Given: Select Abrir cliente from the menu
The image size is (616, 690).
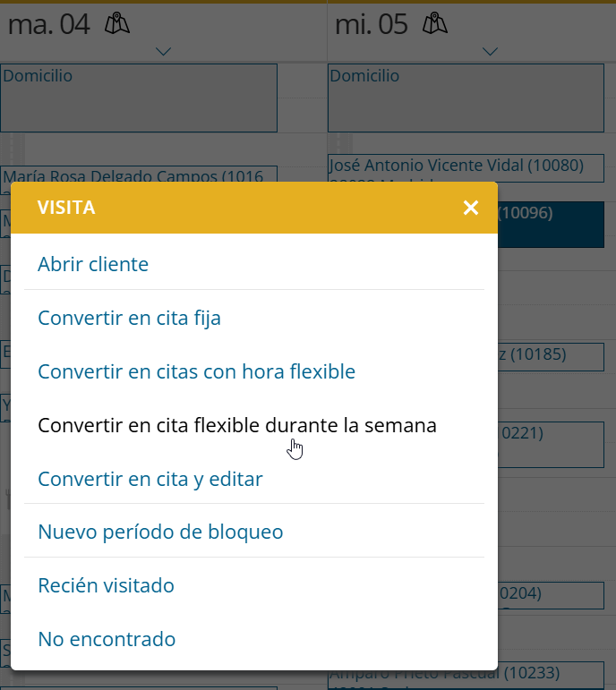Looking at the screenshot, I should tap(93, 264).
